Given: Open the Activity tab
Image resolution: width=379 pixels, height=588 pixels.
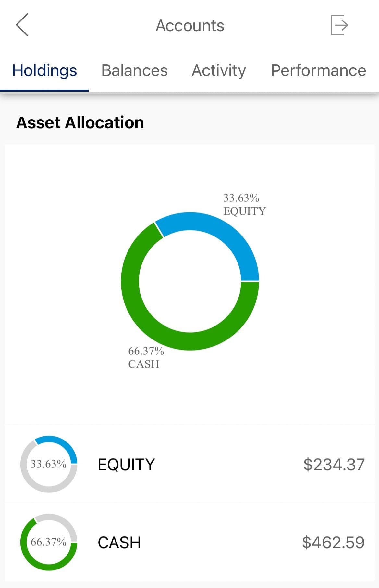Looking at the screenshot, I should pyautogui.click(x=219, y=70).
